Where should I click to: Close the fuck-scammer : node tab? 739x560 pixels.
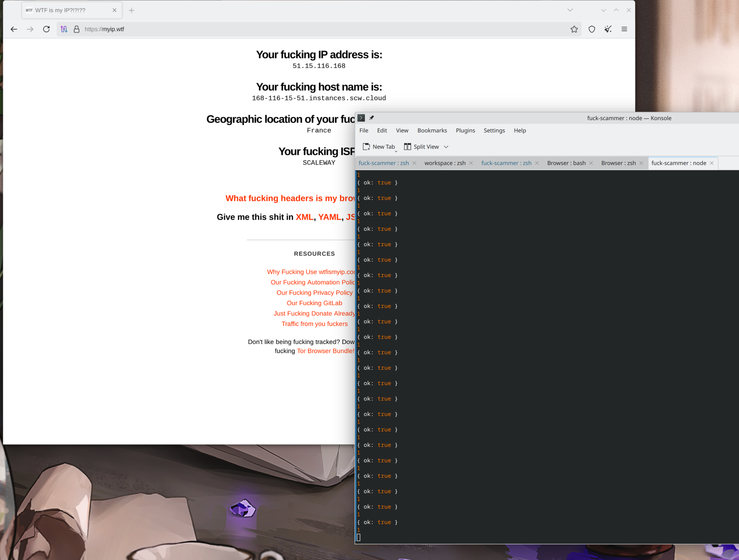coord(712,163)
